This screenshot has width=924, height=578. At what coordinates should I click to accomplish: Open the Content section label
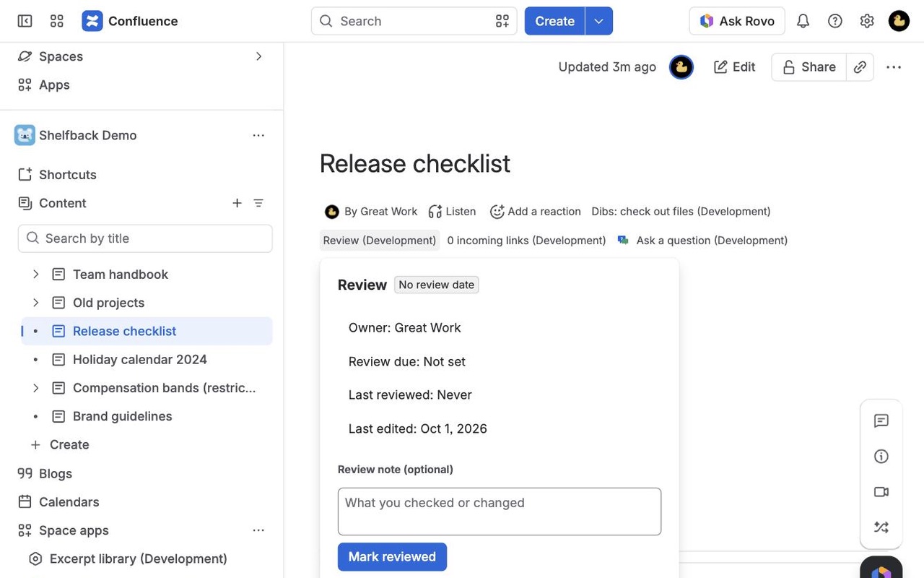(63, 203)
